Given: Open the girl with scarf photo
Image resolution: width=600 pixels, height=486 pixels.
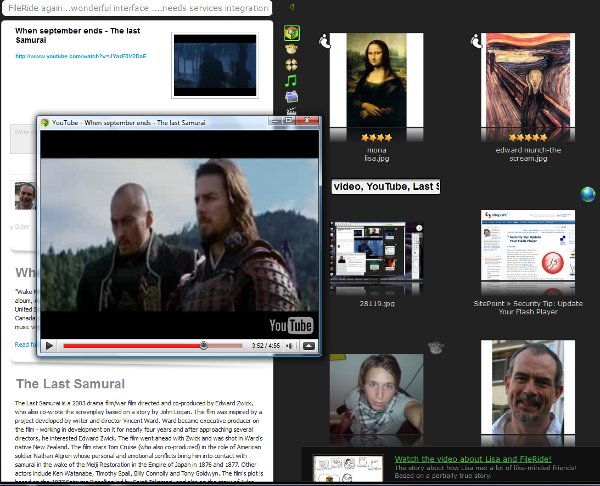Looking at the screenshot, I should coord(377,394).
